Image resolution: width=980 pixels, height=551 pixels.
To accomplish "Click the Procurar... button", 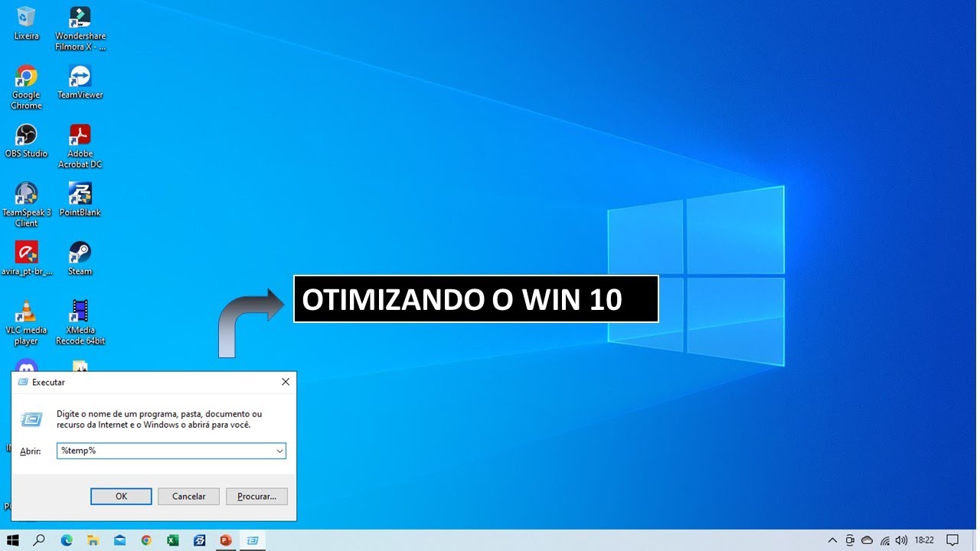I will point(256,496).
